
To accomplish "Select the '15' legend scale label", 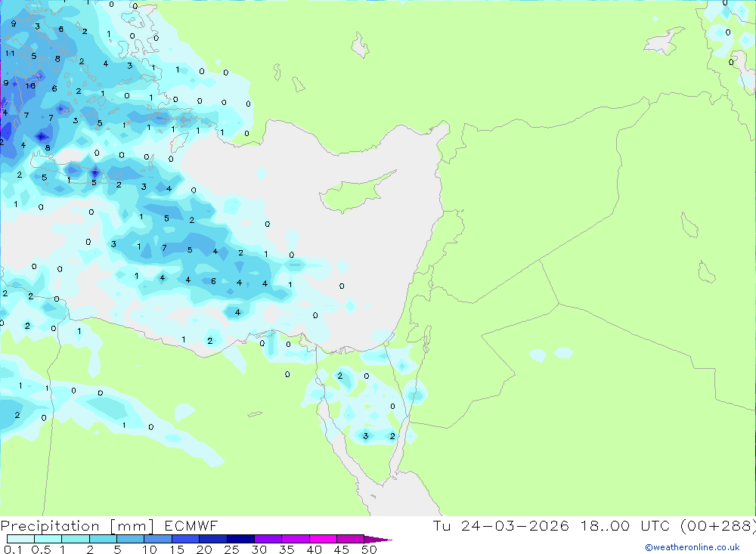I will pyautogui.click(x=177, y=549).
